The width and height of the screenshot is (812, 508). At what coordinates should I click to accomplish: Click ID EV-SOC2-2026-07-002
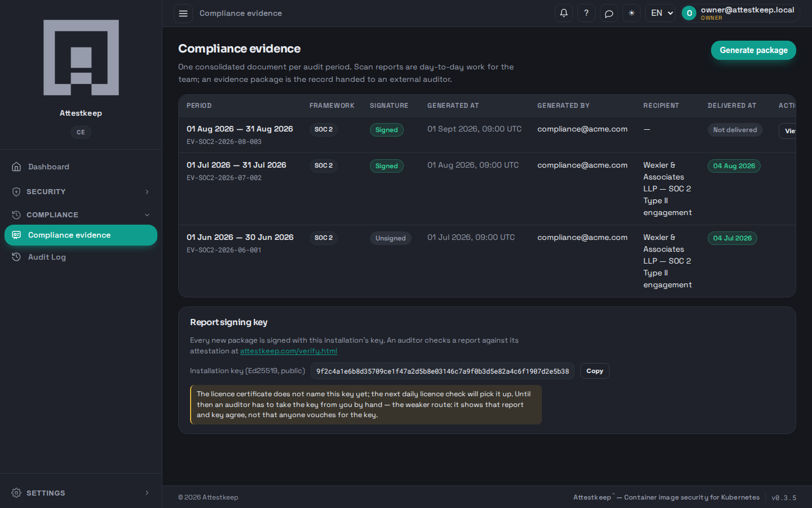pos(224,178)
